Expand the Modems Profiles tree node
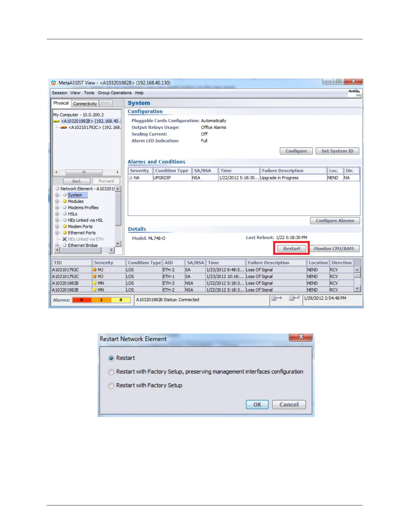Image resolution: width=411 pixels, height=532 pixels. coord(57,208)
